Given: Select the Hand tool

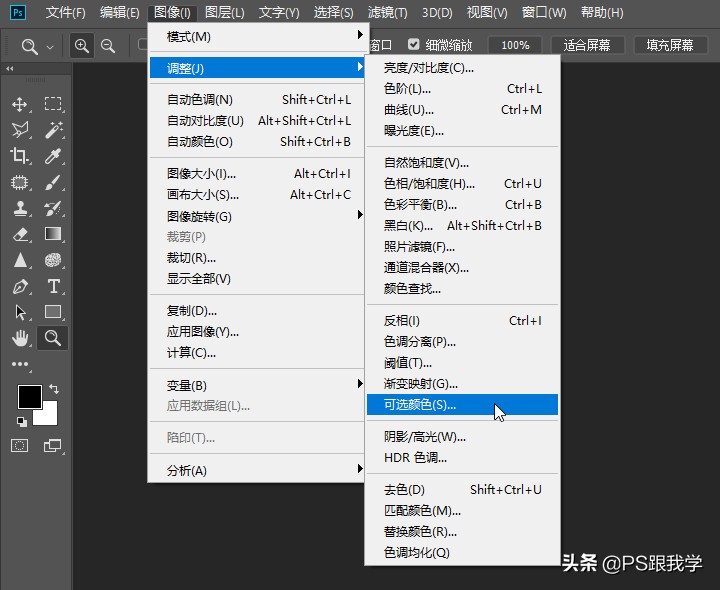Looking at the screenshot, I should pyautogui.click(x=20, y=338).
